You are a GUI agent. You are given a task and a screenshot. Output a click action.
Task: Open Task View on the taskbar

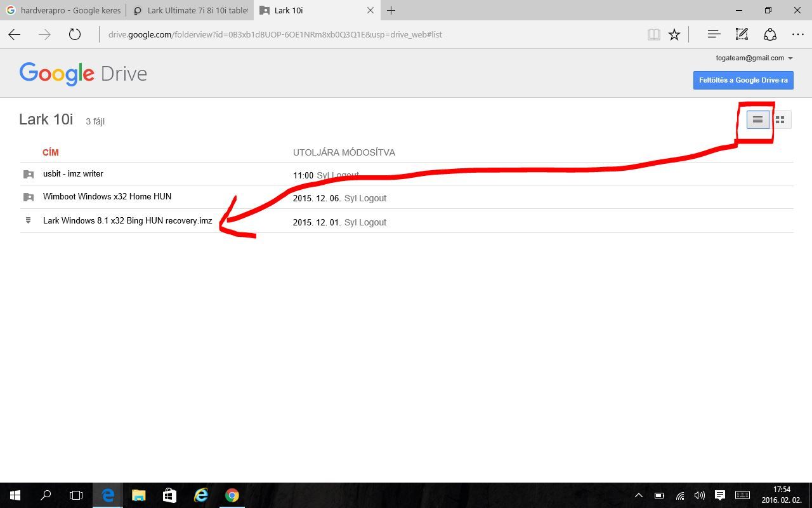coord(76,495)
